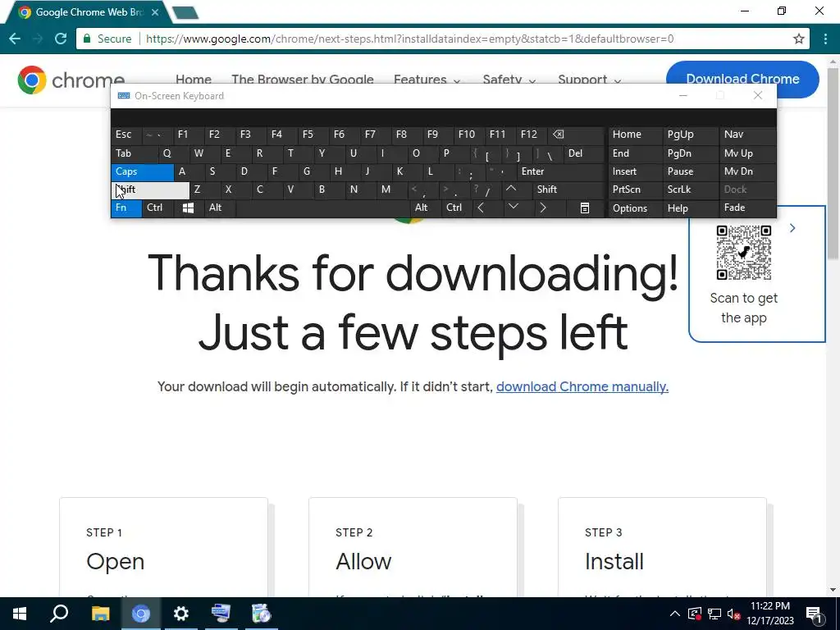This screenshot has width=840, height=630.
Task: Click the Chrome back arrow
Action: pos(15,39)
